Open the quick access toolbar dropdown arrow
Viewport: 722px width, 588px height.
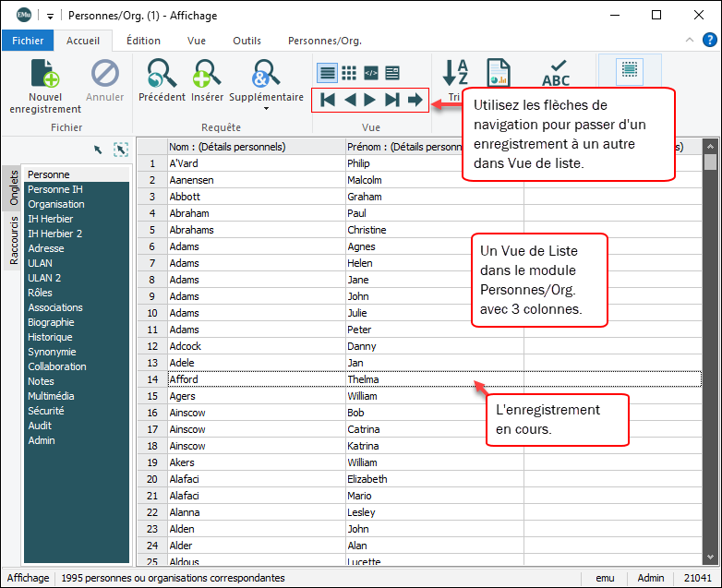49,16
